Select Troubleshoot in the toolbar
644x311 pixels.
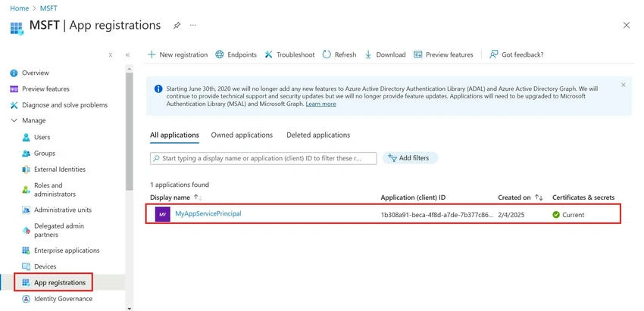(289, 54)
